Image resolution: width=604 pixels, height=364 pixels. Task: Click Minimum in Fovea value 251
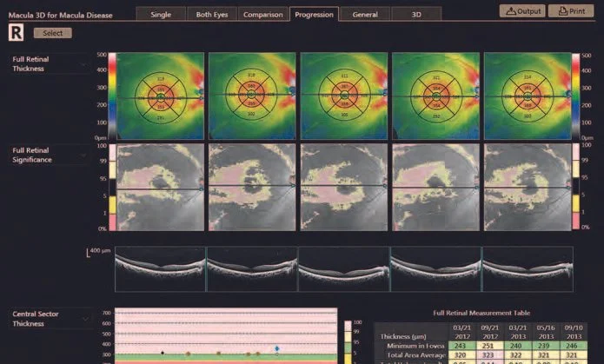click(488, 346)
